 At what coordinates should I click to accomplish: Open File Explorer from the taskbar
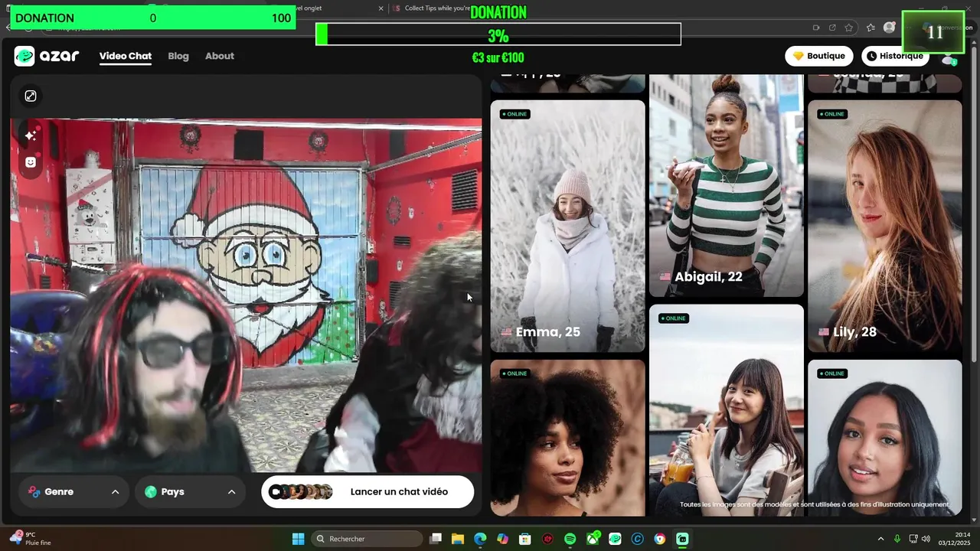click(458, 539)
